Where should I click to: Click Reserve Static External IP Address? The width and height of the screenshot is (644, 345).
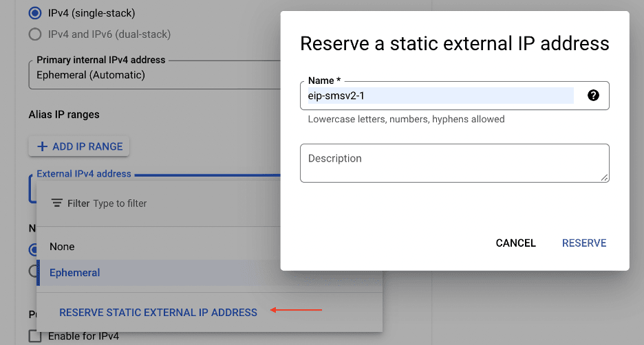[158, 312]
